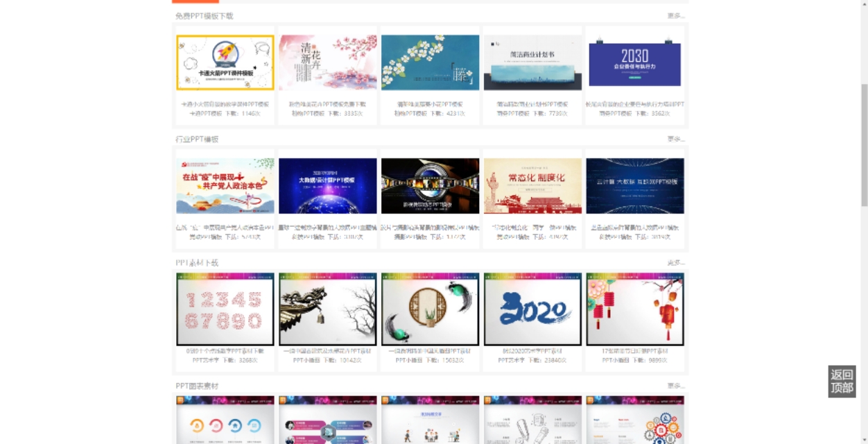Image resolution: width=868 pixels, height=444 pixels.
Task: Open the PPT图表素材 section heading
Action: [x=197, y=386]
